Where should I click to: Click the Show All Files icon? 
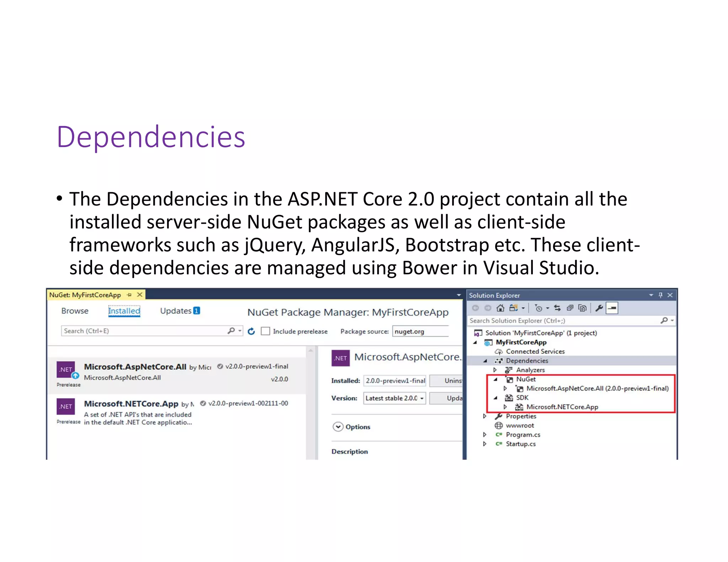click(x=582, y=308)
